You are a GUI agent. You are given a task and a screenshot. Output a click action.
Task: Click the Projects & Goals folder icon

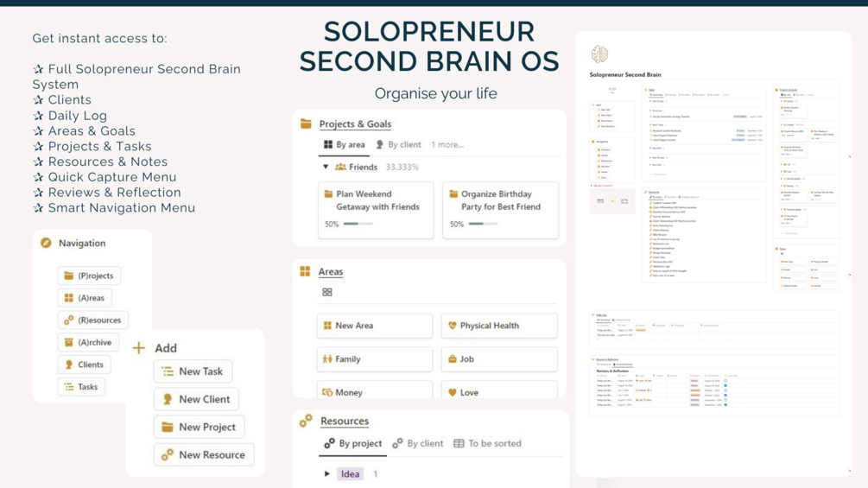tap(306, 124)
